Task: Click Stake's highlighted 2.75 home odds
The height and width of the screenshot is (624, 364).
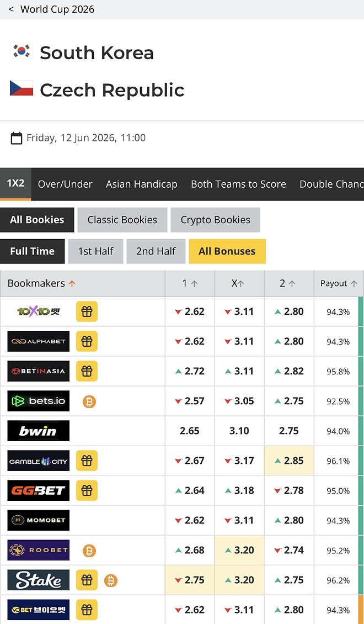Action: click(x=190, y=580)
